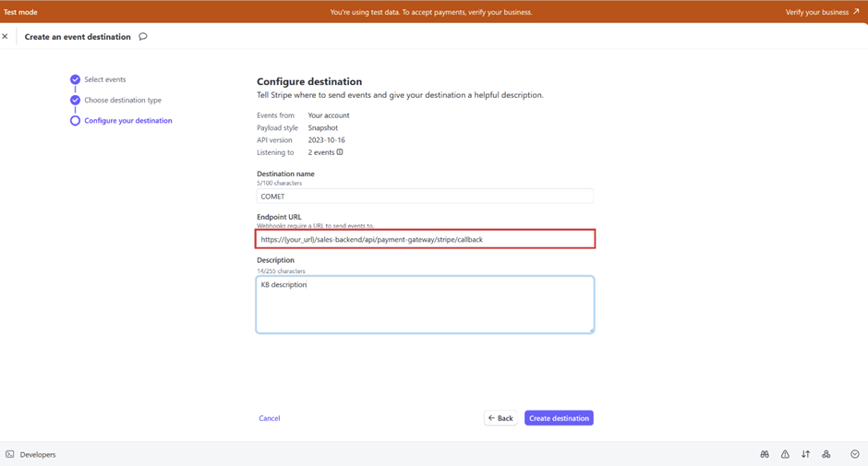Click the Cancel link
The height and width of the screenshot is (466, 868).
(270, 418)
